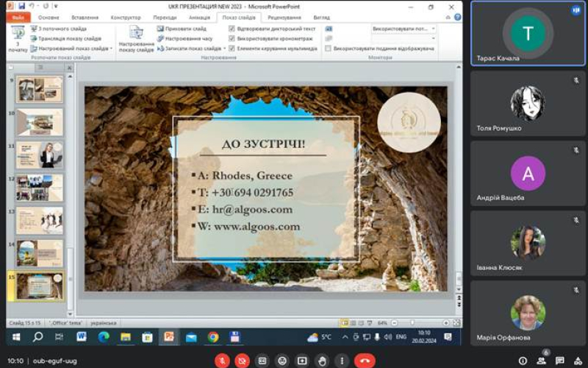Enable 'Використовувати подання відображувача' checkbox
The width and height of the screenshot is (588, 368).
coord(328,49)
